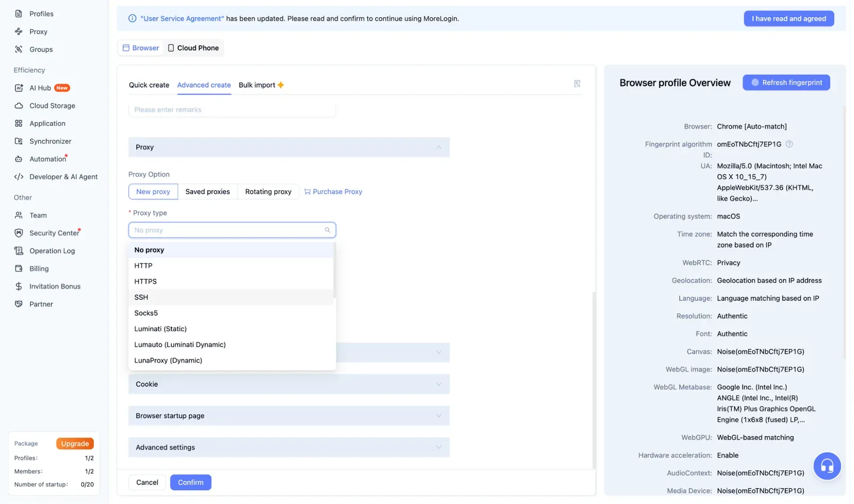Click the template icon beside Bulk import

point(577,84)
